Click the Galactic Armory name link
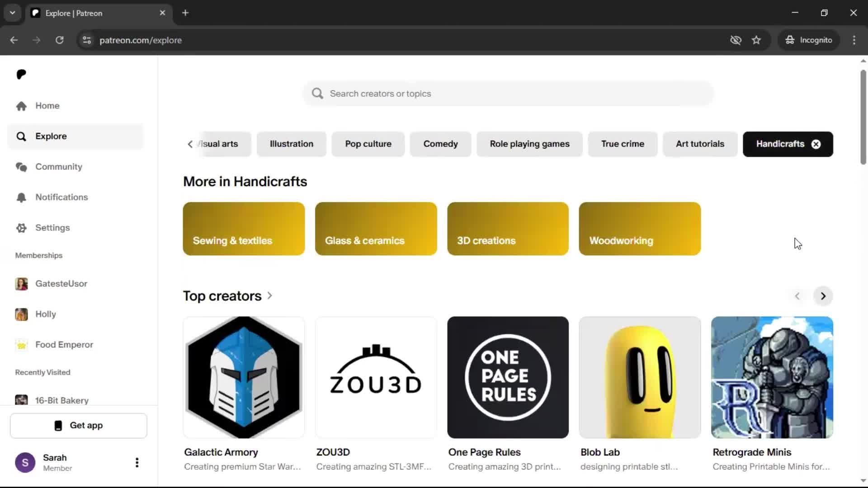The height and width of the screenshot is (488, 868). (x=221, y=452)
